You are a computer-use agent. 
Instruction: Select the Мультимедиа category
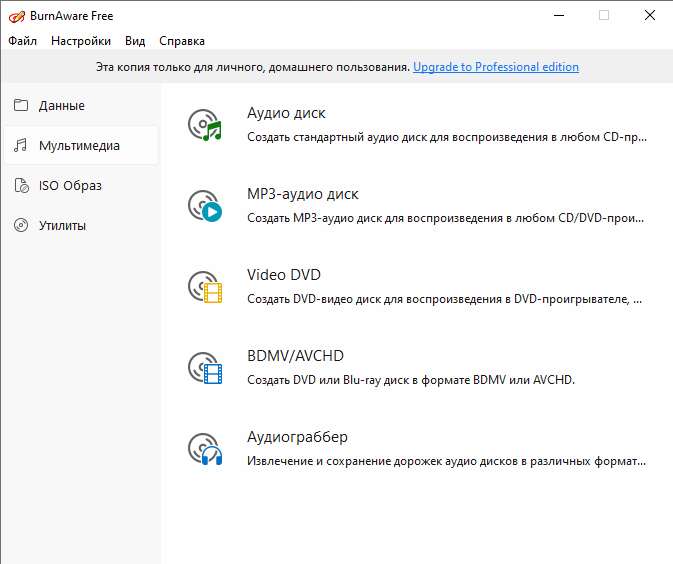[81, 145]
